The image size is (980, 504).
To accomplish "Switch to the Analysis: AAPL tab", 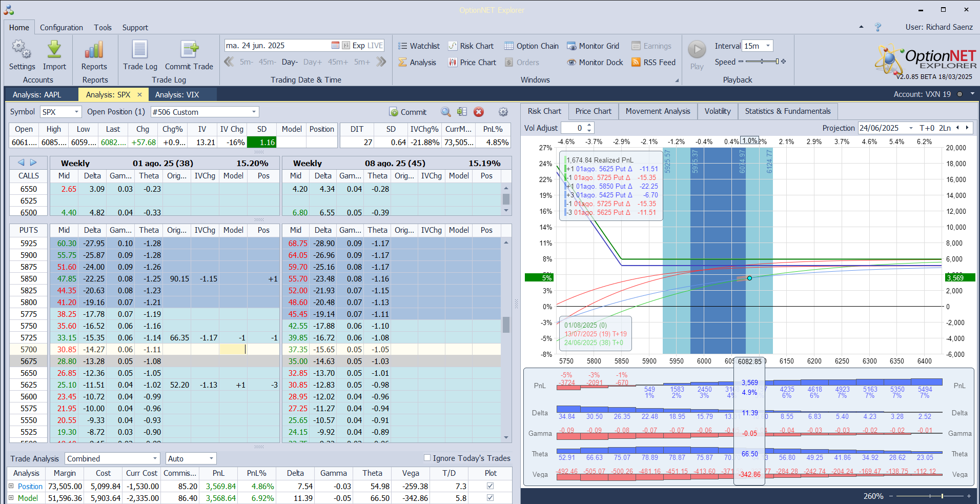I will [37, 94].
